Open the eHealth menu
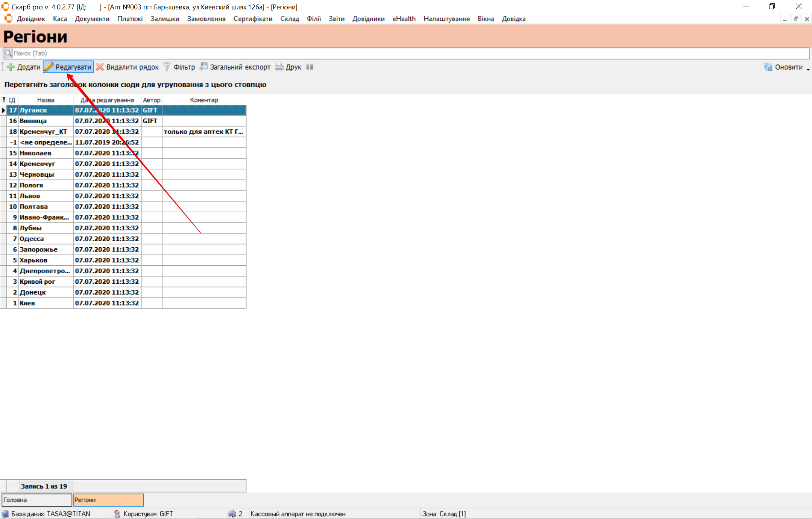812x519 pixels. click(404, 19)
